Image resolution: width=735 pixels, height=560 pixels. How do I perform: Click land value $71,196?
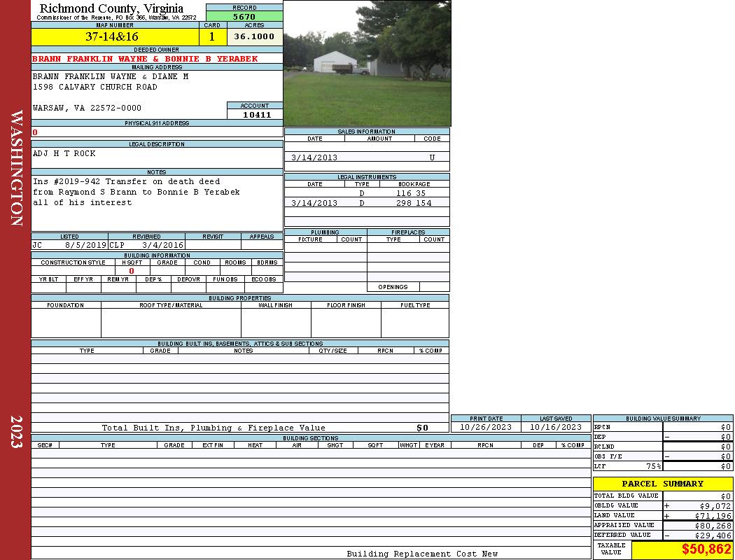click(713, 516)
